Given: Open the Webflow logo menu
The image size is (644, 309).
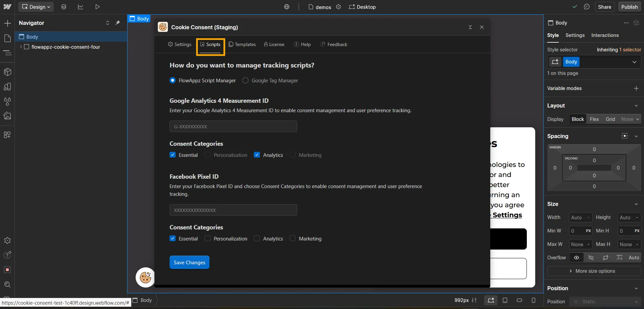Looking at the screenshot, I should tap(7, 7).
